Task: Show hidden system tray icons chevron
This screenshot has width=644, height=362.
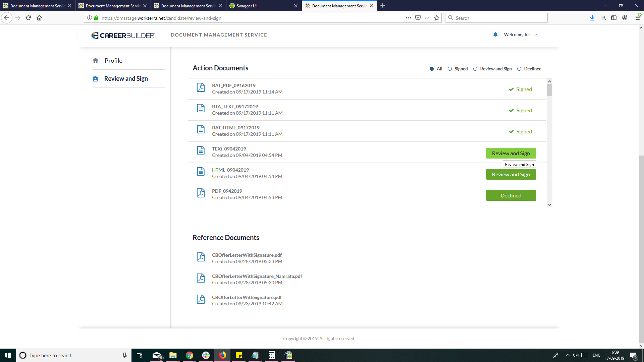Action: click(568, 355)
